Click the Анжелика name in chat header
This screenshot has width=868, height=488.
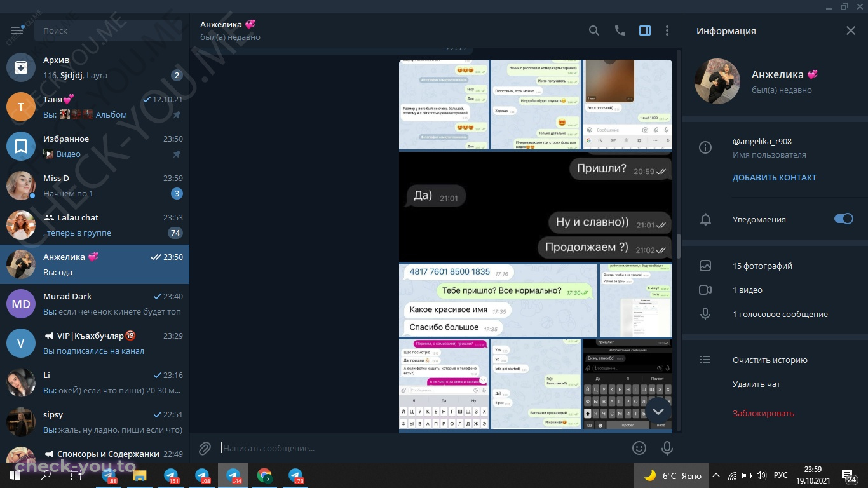(x=227, y=24)
